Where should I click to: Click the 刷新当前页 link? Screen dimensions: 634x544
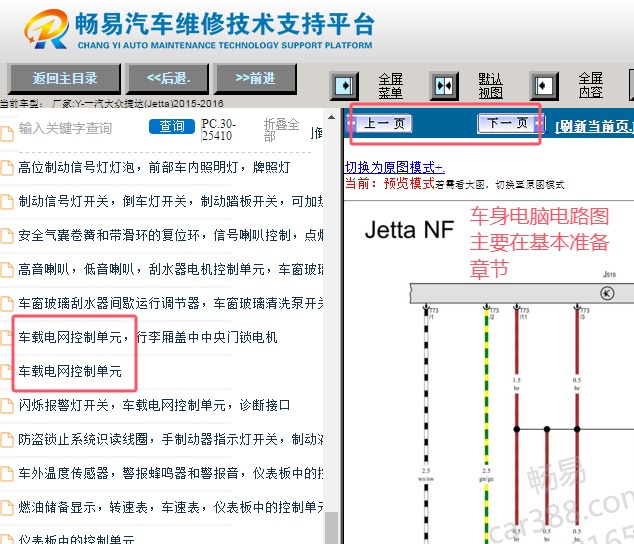point(594,127)
